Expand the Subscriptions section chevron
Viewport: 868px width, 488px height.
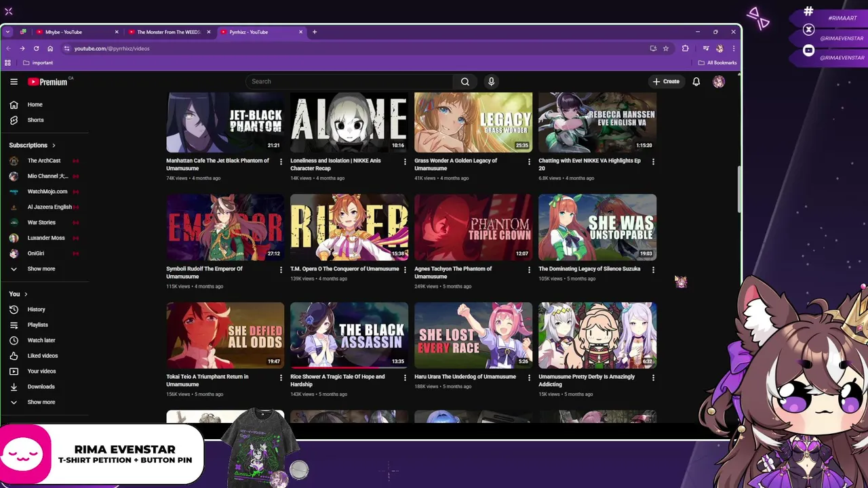tap(54, 145)
